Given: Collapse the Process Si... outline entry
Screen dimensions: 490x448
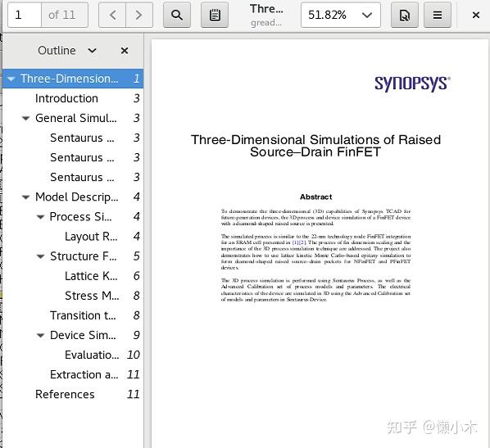Looking at the screenshot, I should (x=40, y=217).
